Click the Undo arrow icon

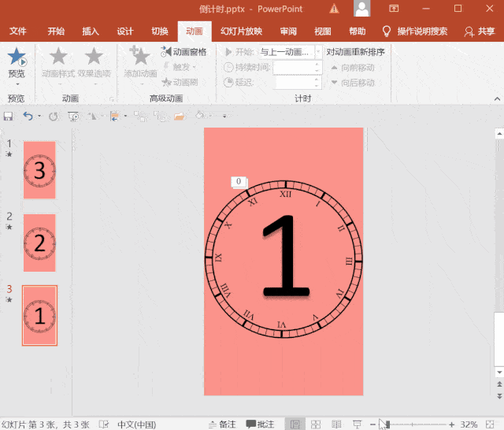28,116
